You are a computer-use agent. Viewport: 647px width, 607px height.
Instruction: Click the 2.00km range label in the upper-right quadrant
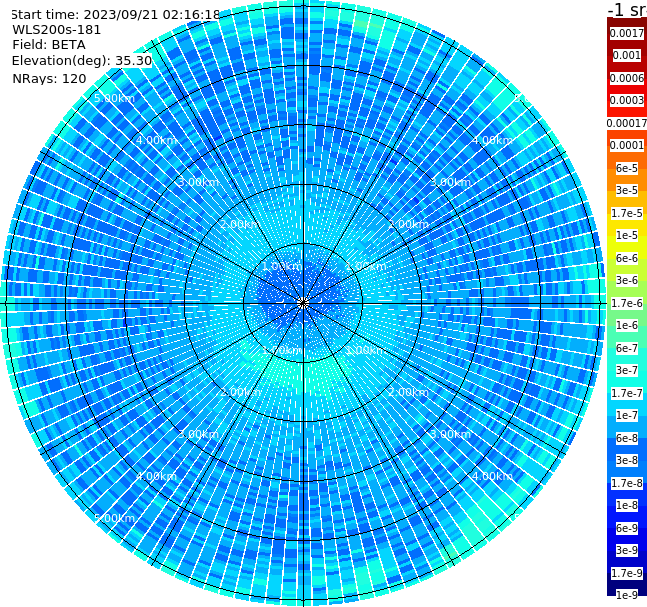(409, 224)
